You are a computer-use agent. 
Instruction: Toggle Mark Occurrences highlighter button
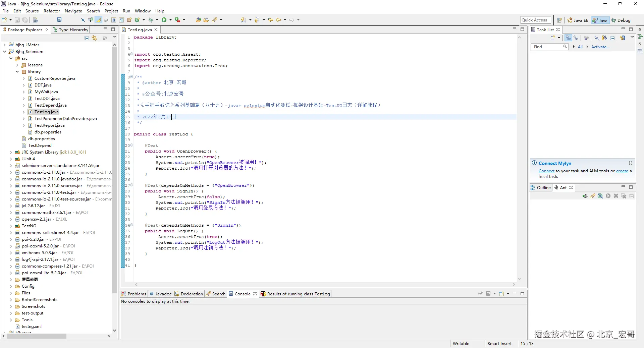point(99,20)
